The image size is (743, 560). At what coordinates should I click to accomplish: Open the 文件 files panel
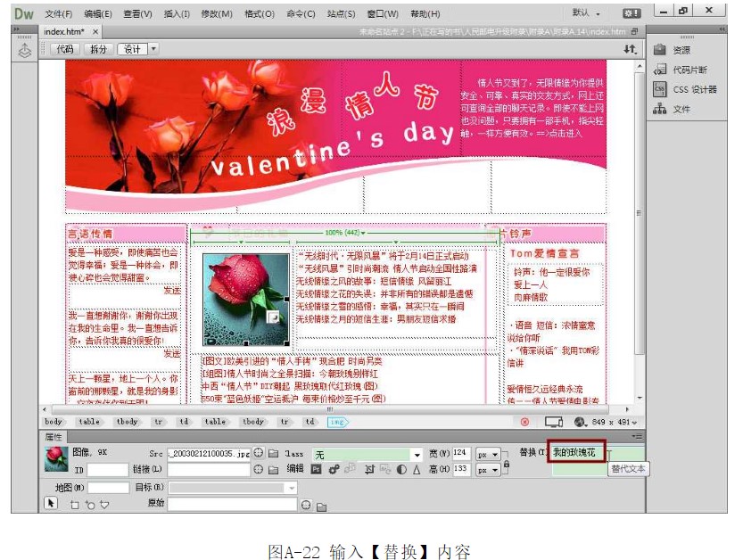[681, 109]
